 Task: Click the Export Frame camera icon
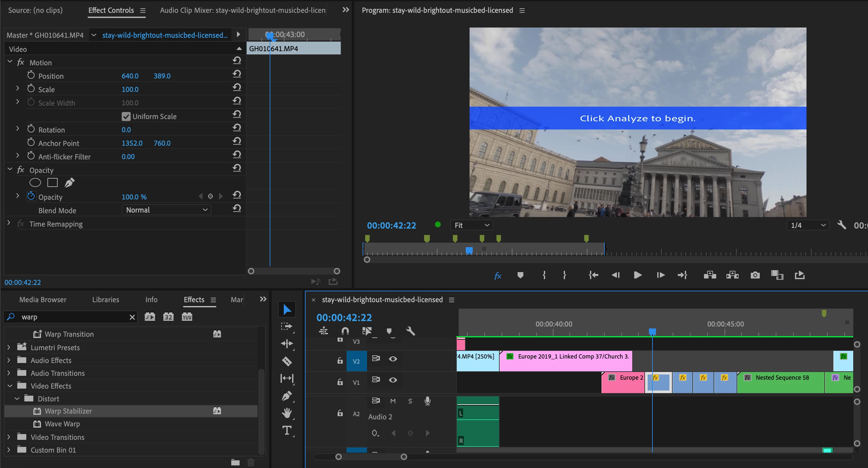pos(755,275)
